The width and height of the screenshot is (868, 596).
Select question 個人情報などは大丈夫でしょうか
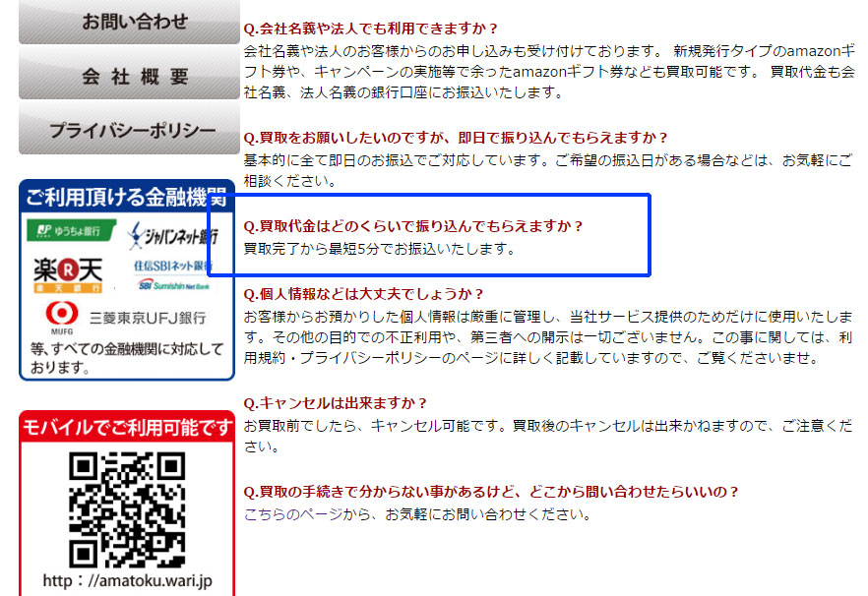[364, 294]
